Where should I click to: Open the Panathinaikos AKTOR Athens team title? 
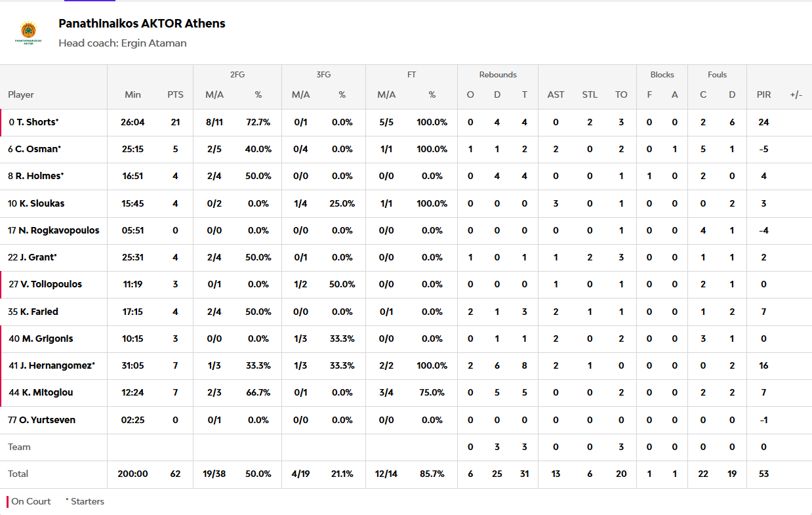[x=142, y=24]
